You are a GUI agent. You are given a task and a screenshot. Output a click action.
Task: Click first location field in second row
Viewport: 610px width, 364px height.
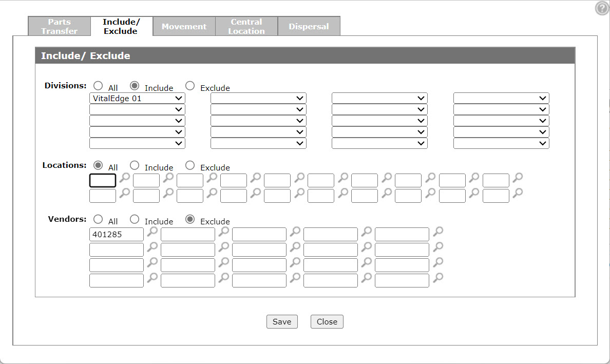click(x=103, y=196)
